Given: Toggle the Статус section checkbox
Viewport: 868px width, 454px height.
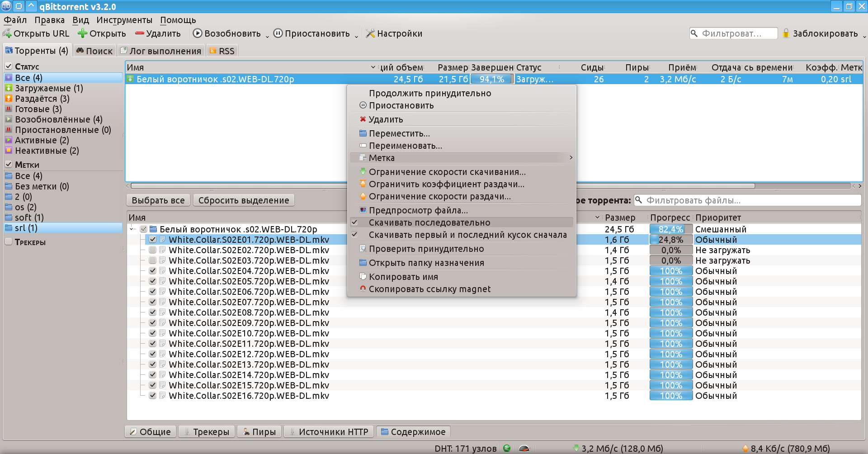Looking at the screenshot, I should point(9,66).
